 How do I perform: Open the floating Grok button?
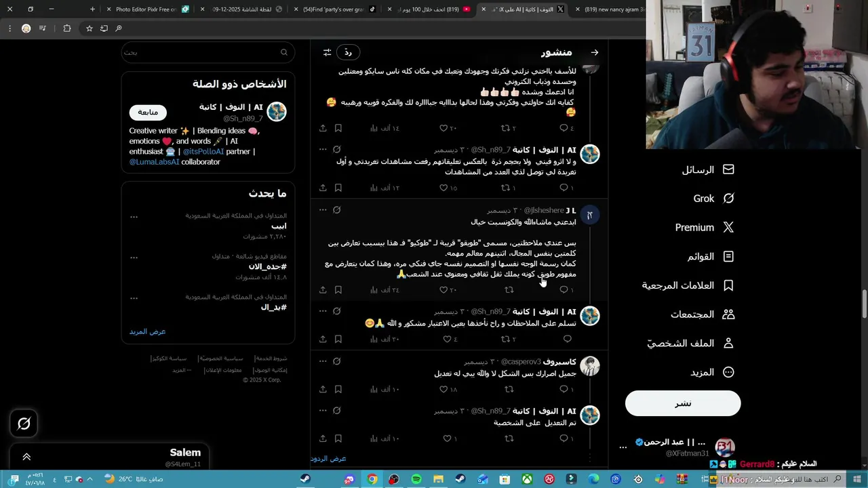click(24, 424)
